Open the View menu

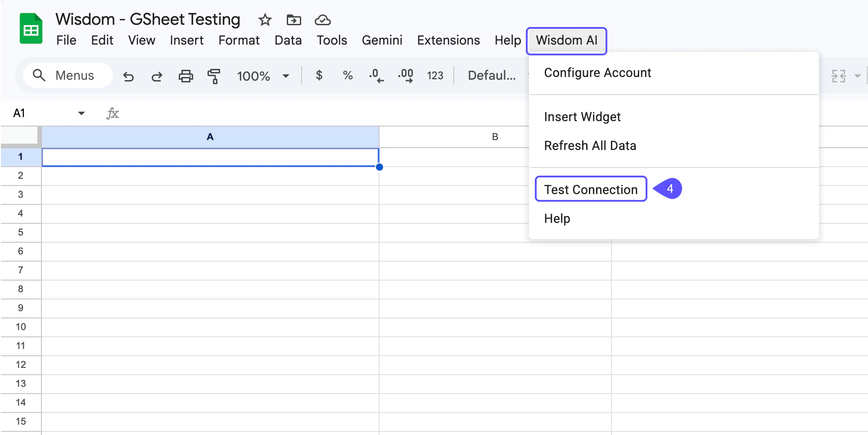(141, 40)
